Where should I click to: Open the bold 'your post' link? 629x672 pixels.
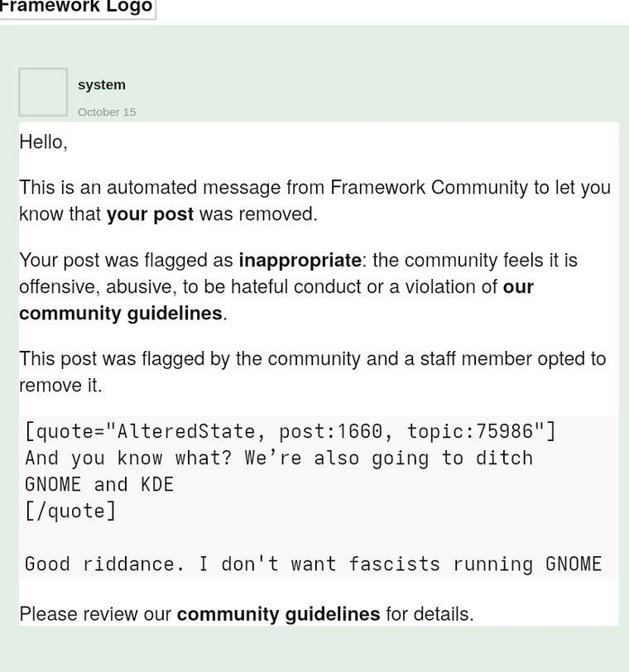click(150, 214)
